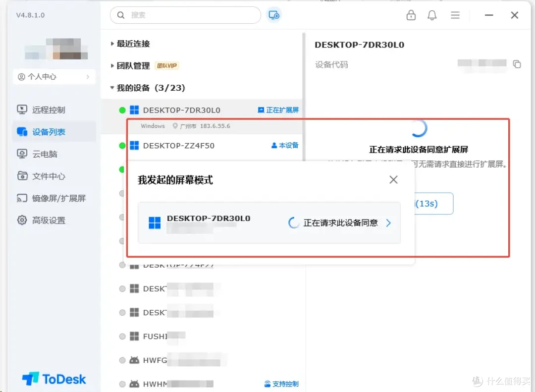Open the chevron next to 正在请求此设备同意
Viewport: 535px width, 392px height.
tap(388, 223)
